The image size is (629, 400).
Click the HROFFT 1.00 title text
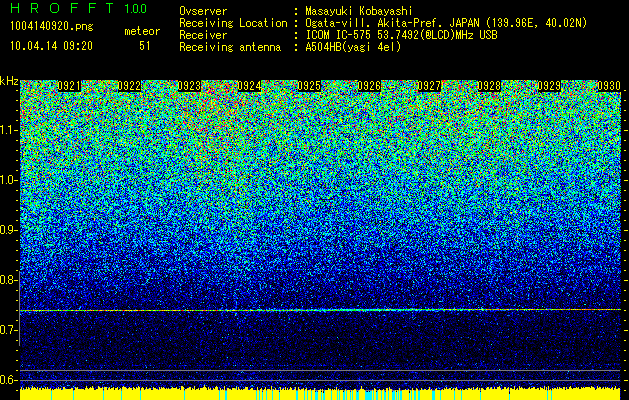click(78, 8)
